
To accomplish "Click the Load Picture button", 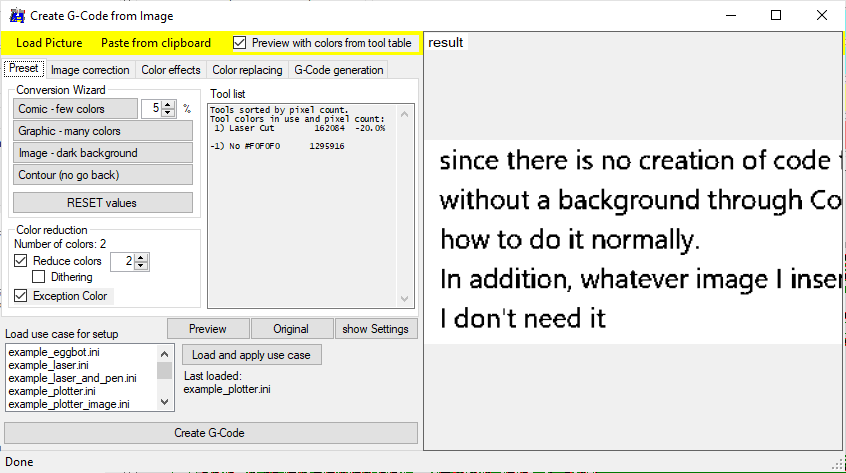I will 49,43.
